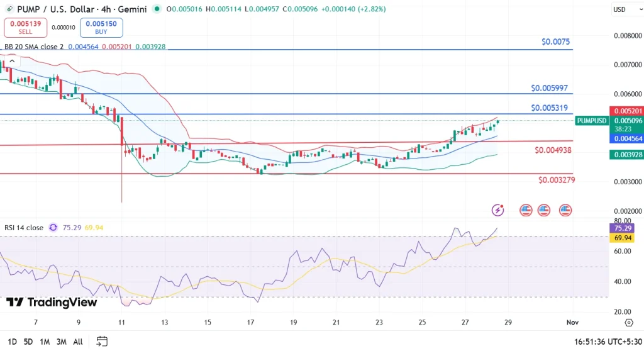Viewport: 644px width, 351px height.
Task: Open chart settings gear at bottom right
Action: tap(628, 323)
